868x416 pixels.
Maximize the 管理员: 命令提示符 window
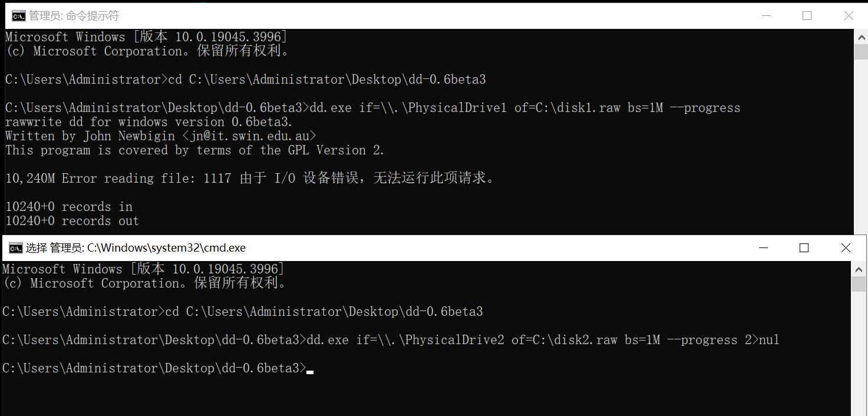[807, 16]
